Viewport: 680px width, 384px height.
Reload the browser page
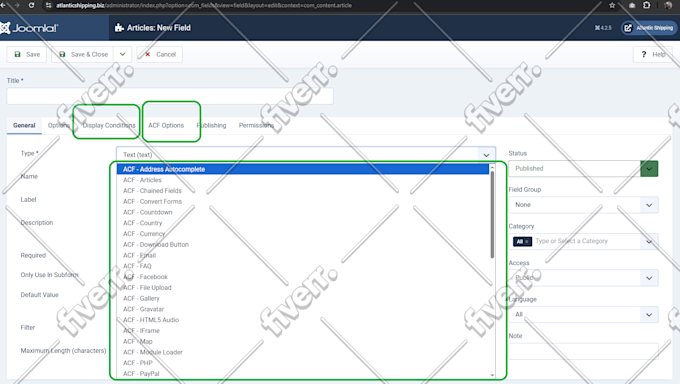[32, 5]
